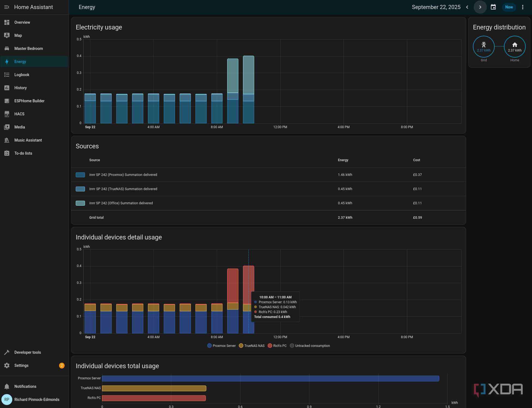Toggle Untracked consumption legend series
This screenshot has width=532, height=408.
pos(310,346)
